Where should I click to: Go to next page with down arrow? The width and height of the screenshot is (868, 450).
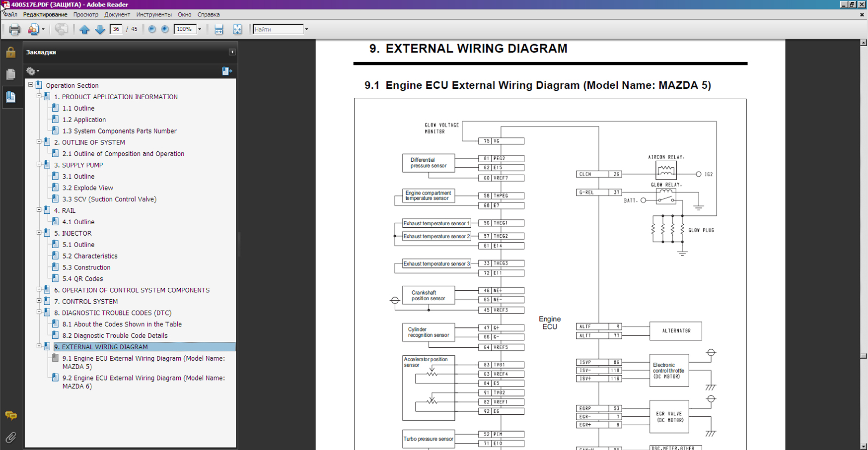coord(100,29)
